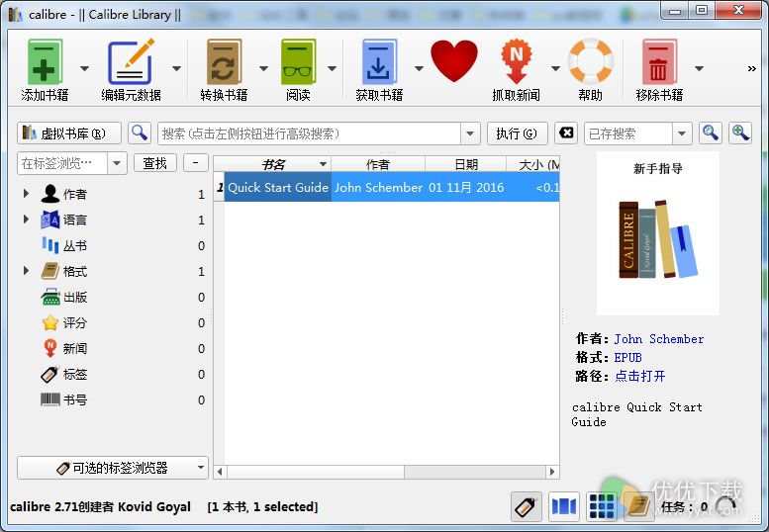Select the Authors (作者) category icon
This screenshot has height=532, width=769.
[x=50, y=194]
